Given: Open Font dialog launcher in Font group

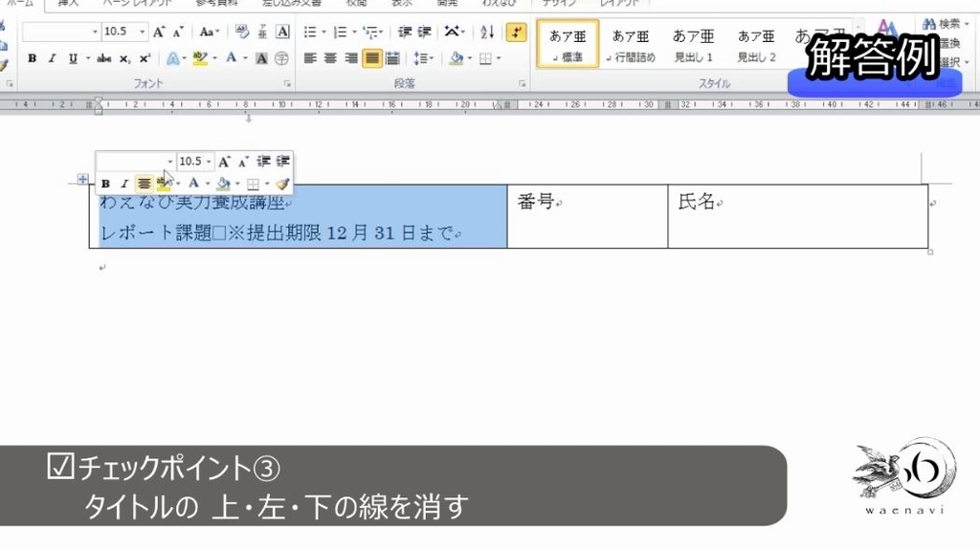Looking at the screenshot, I should [x=287, y=84].
